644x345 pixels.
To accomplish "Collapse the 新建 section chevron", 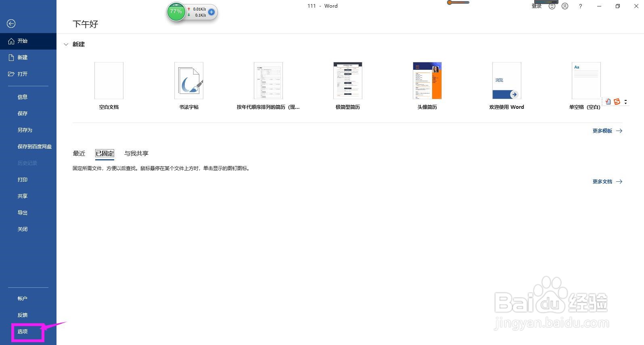I will (x=66, y=44).
